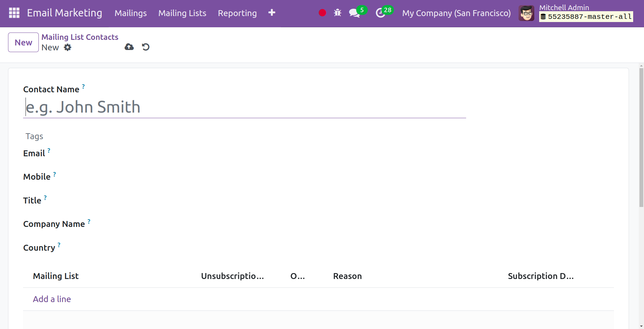
Task: Discard changes with undo arrow icon
Action: [x=146, y=47]
